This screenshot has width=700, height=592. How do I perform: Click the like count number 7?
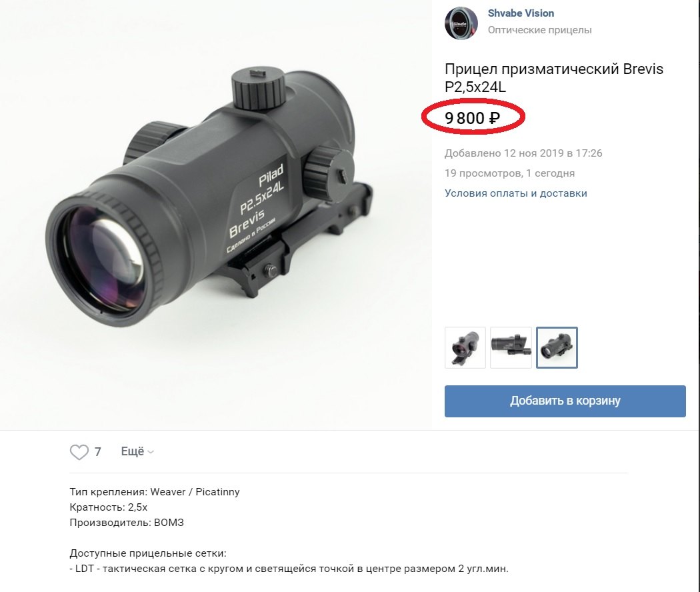coord(98,452)
